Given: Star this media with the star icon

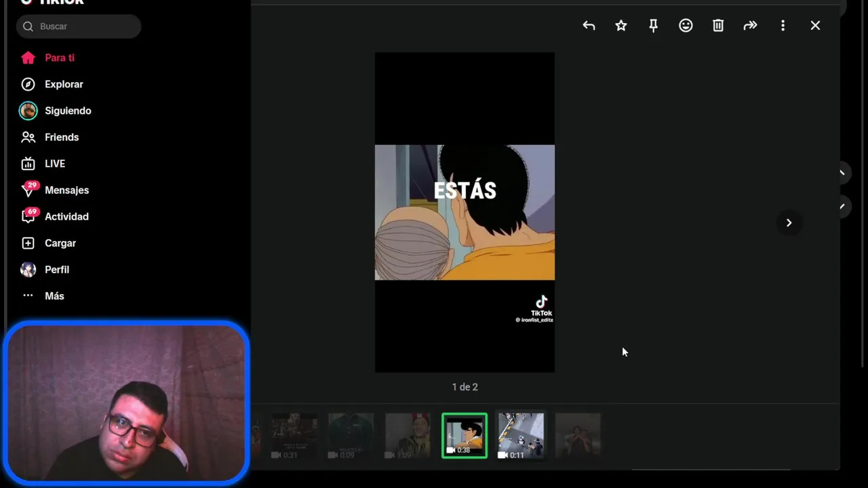Looking at the screenshot, I should (621, 26).
